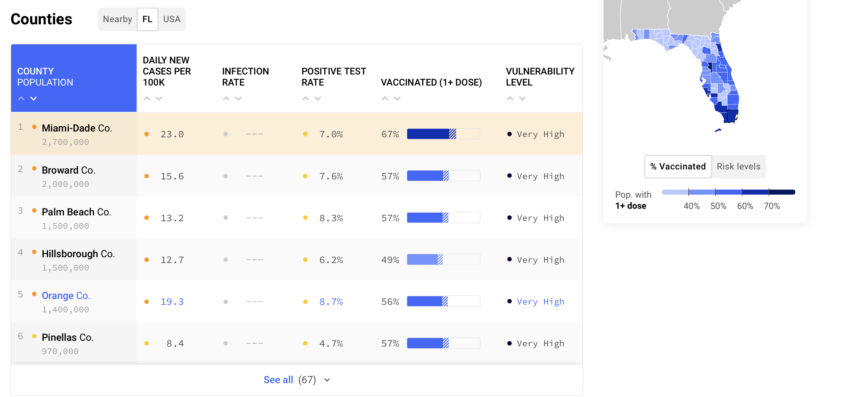Viewport: 868px width, 397px height.
Task: Click the County Population column header
Action: point(74,78)
